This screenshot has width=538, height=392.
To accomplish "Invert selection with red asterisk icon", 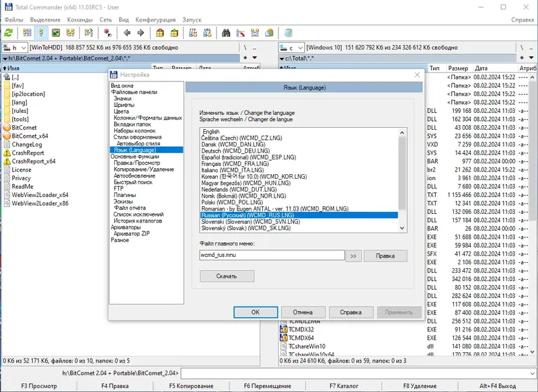I will (x=108, y=33).
